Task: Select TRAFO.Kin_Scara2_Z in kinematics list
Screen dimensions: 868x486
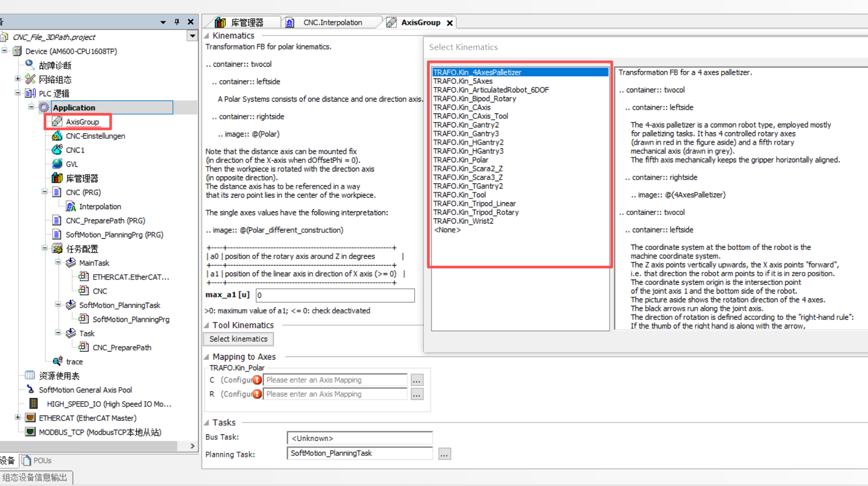Action: click(x=468, y=169)
